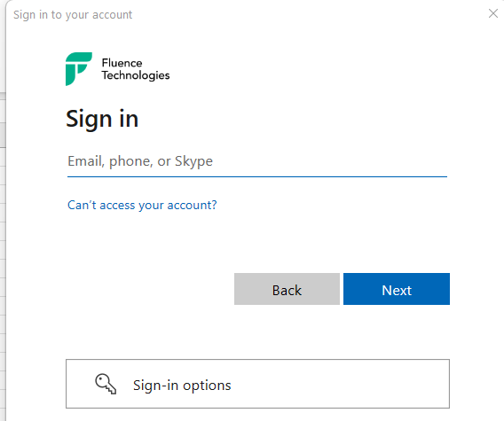The image size is (504, 421).
Task: Focus the Email, phone, or Skype field
Action: click(257, 161)
